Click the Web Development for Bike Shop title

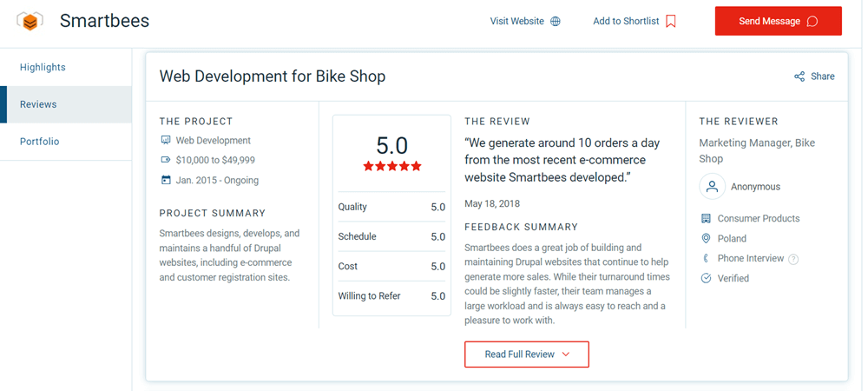(x=273, y=76)
